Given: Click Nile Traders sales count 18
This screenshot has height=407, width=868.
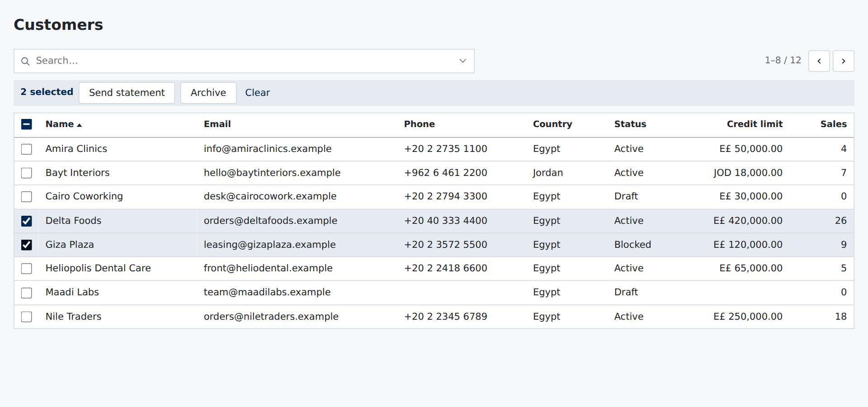Looking at the screenshot, I should (841, 317).
